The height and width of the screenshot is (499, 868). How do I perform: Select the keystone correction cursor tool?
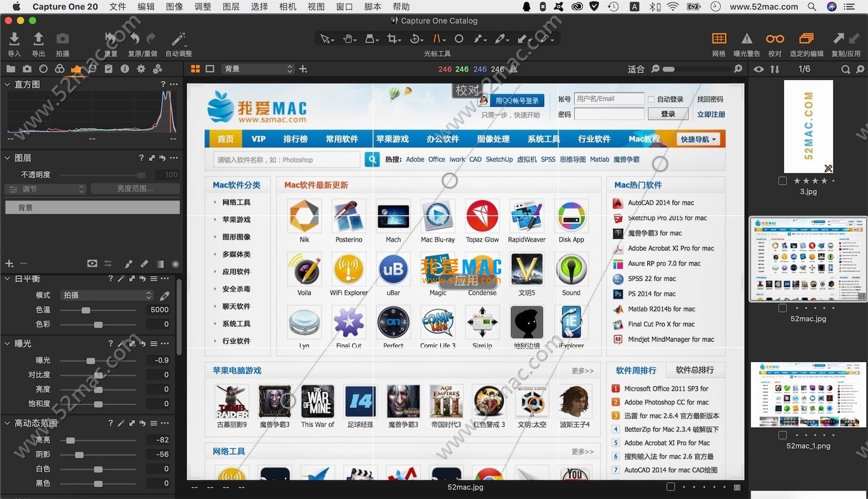(x=439, y=39)
